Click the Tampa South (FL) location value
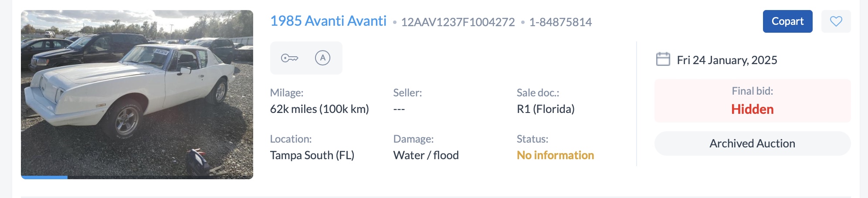This screenshot has width=868, height=198. [312, 155]
